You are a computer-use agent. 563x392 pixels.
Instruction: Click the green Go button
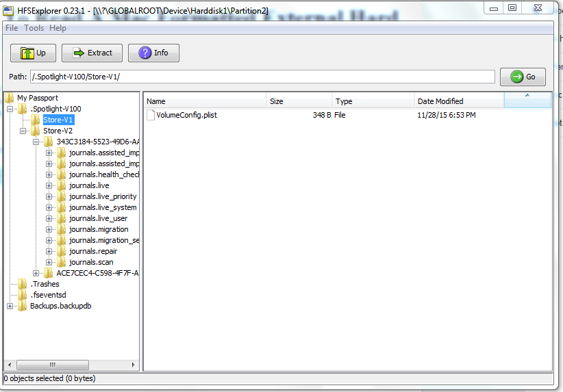point(523,77)
